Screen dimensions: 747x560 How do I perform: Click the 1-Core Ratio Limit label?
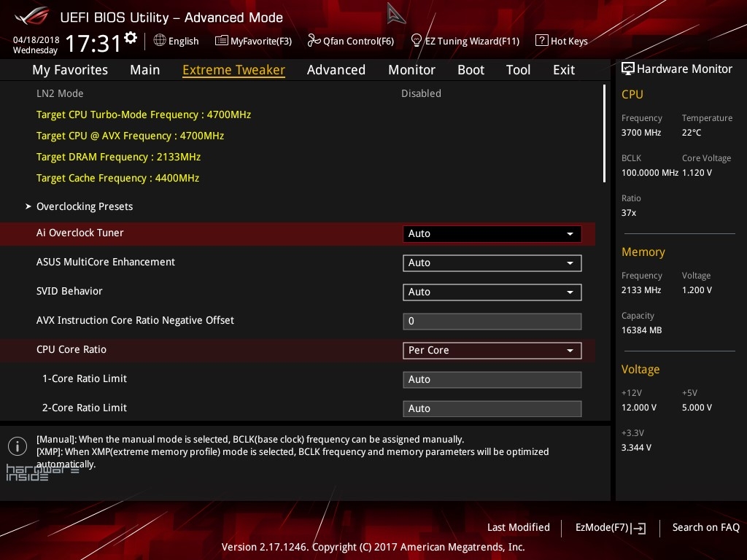(x=85, y=378)
